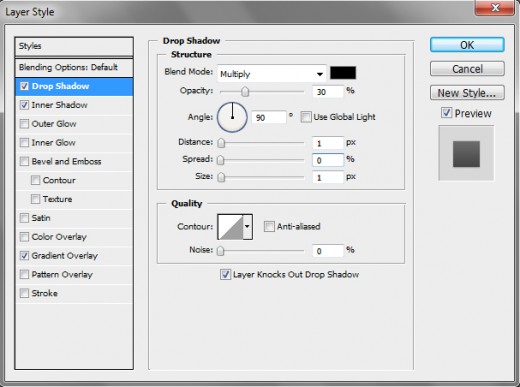
Task: Open the Stroke settings panel
Action: (x=45, y=293)
